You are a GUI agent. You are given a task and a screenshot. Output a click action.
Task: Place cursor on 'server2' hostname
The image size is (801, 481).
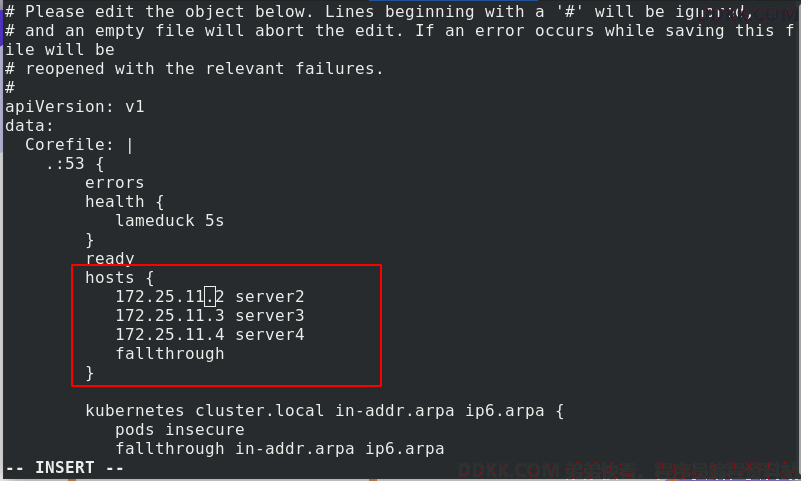click(270, 296)
